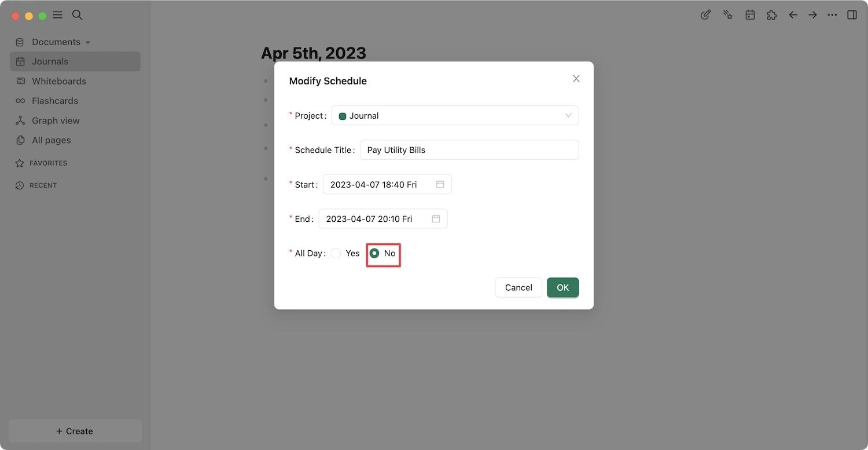
Task: Toggle the left sidebar menu icon
Action: point(57,15)
